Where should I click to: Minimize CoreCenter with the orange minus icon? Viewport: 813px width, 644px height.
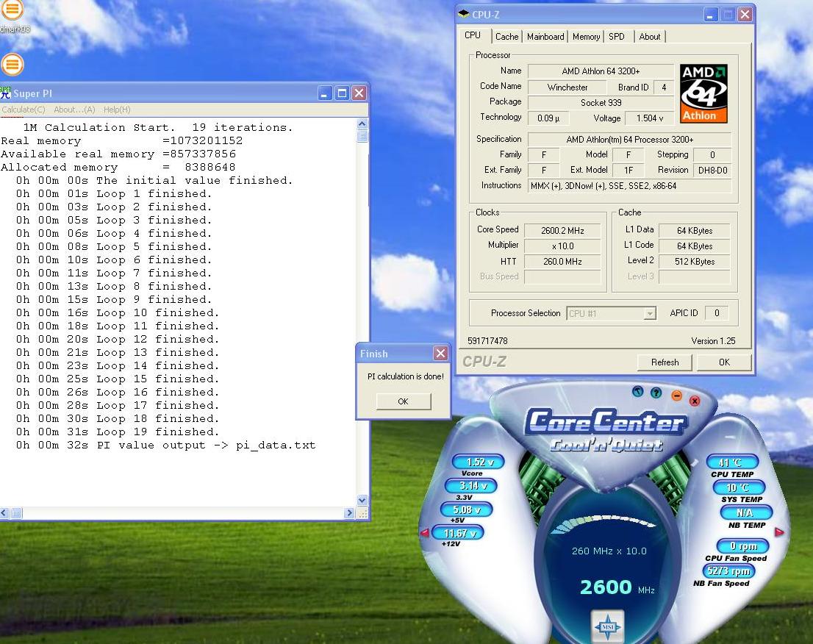(x=676, y=396)
